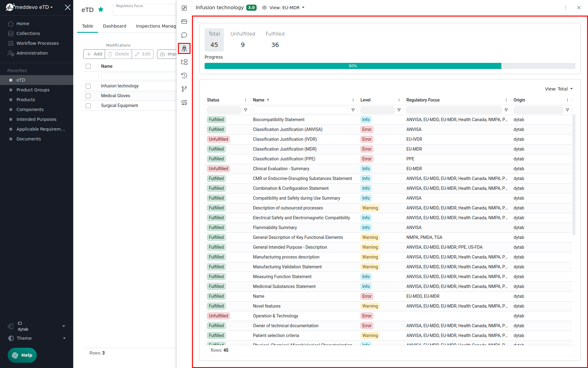The image size is (588, 368).
Task: Open the panel's three-dot options menu
Action: [566, 8]
